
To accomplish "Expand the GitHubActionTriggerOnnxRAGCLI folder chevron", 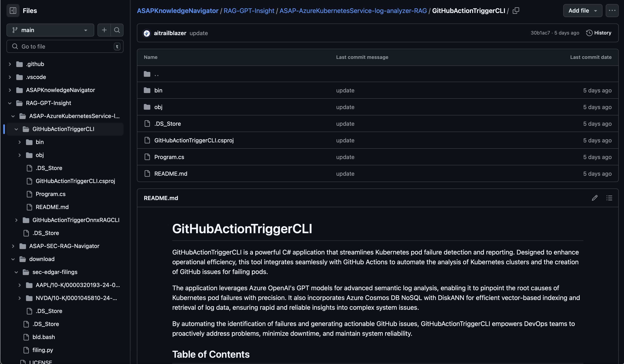I will click(x=16, y=220).
